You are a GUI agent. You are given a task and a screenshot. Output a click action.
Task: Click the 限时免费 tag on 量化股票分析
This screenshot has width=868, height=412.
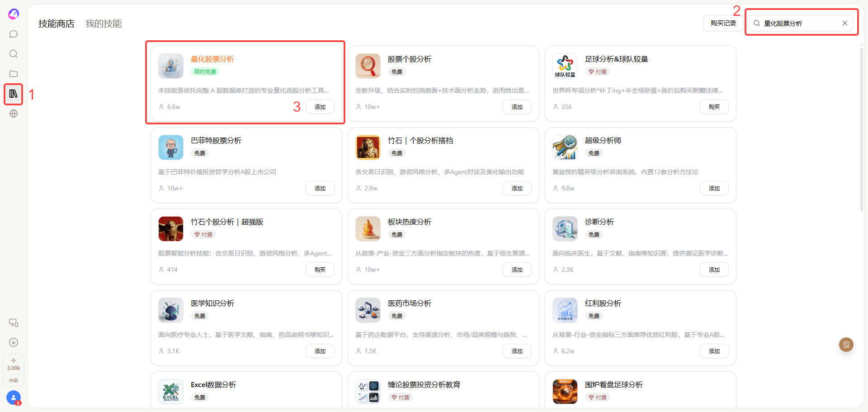[205, 71]
